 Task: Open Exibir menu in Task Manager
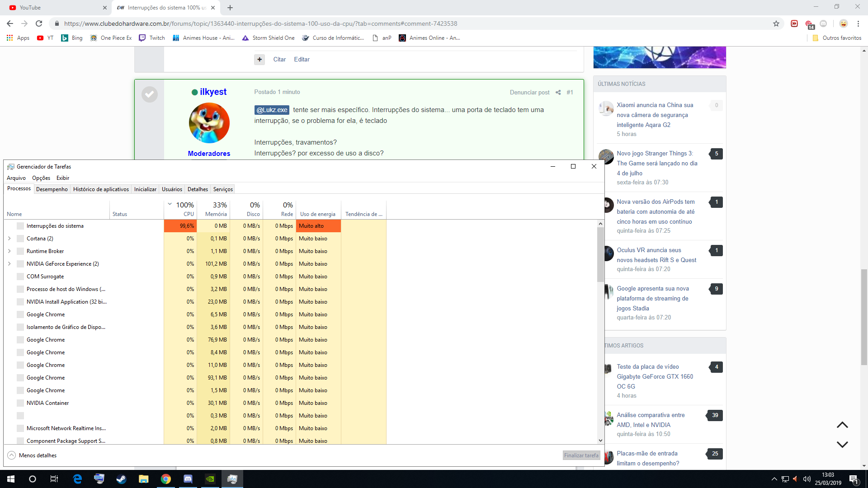(x=63, y=178)
